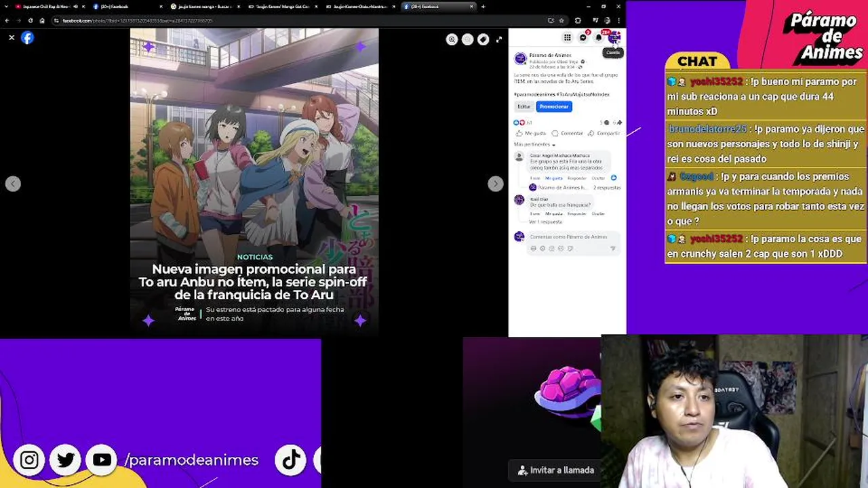Open Facebook notifications bell
This screenshot has width=868, height=488.
(598, 37)
